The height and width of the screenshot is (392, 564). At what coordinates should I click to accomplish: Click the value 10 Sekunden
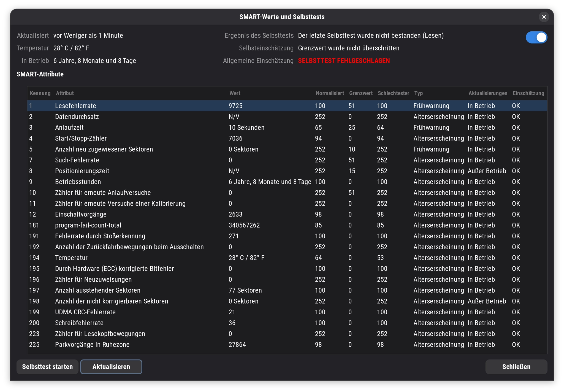click(246, 128)
